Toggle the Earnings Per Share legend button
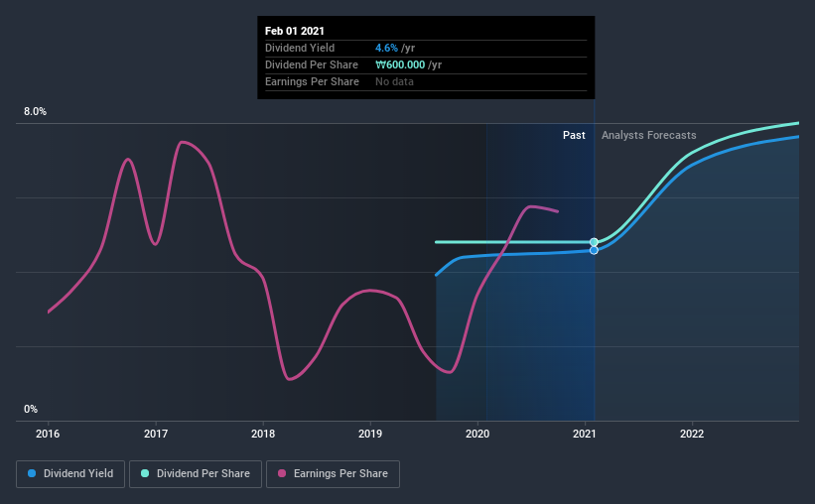 [333, 474]
